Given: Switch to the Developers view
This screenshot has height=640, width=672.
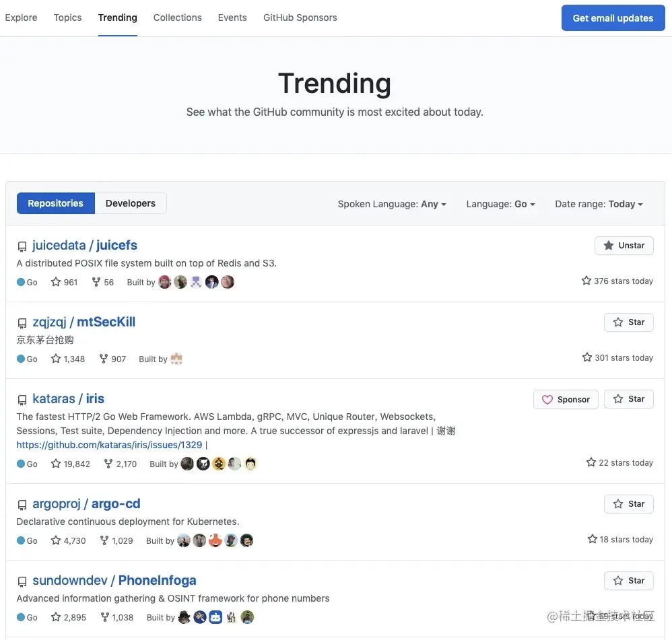Looking at the screenshot, I should 130,203.
